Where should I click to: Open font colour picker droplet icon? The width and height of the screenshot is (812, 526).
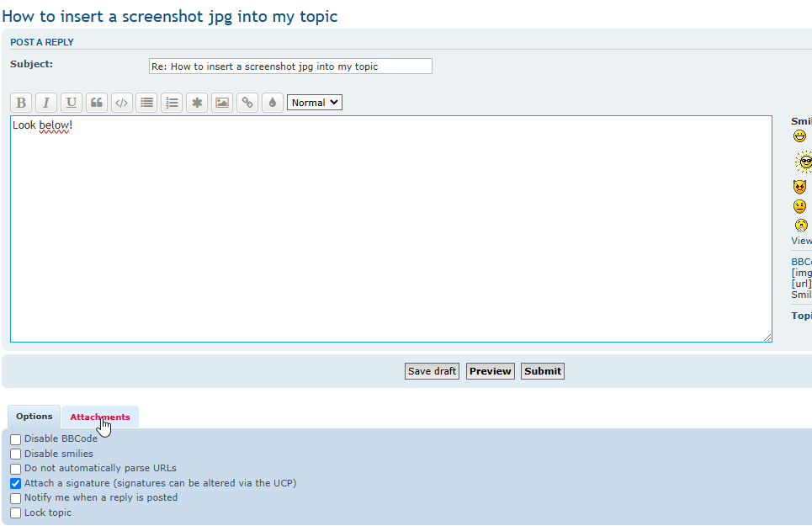[272, 103]
